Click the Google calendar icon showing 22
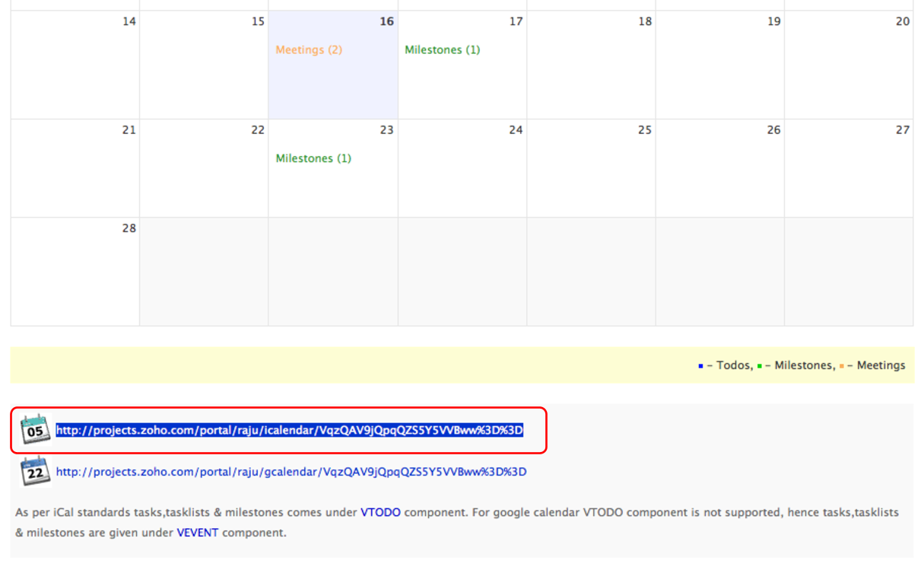Image resolution: width=924 pixels, height=570 pixels. click(x=35, y=472)
